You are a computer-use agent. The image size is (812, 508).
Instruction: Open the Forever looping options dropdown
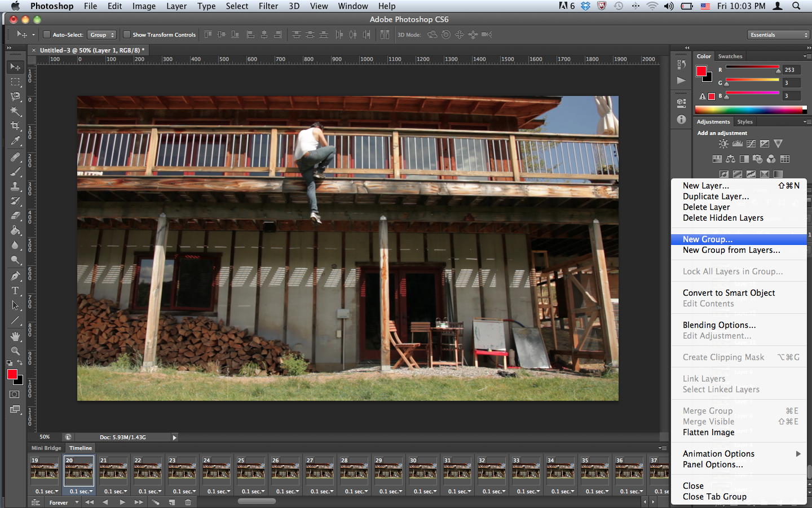[63, 502]
